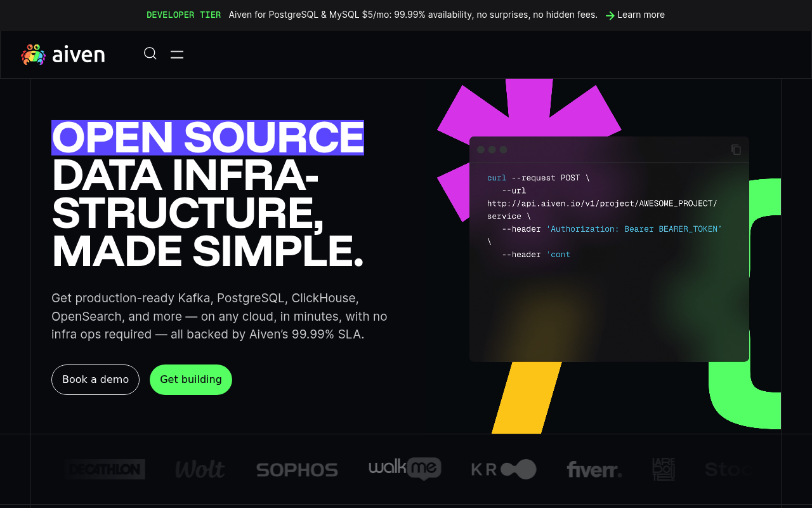Click the aiven wordmark text
The width and height of the screenshot is (812, 508).
(79, 55)
